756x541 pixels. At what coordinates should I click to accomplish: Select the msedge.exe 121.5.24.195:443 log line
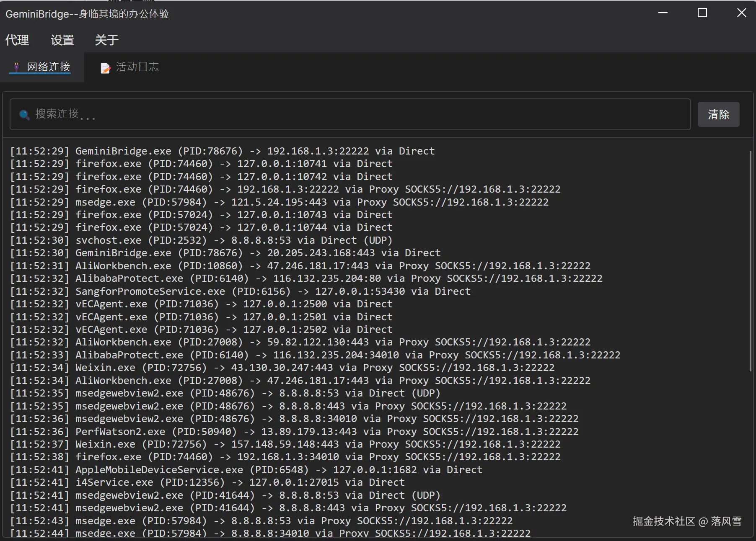(x=280, y=202)
